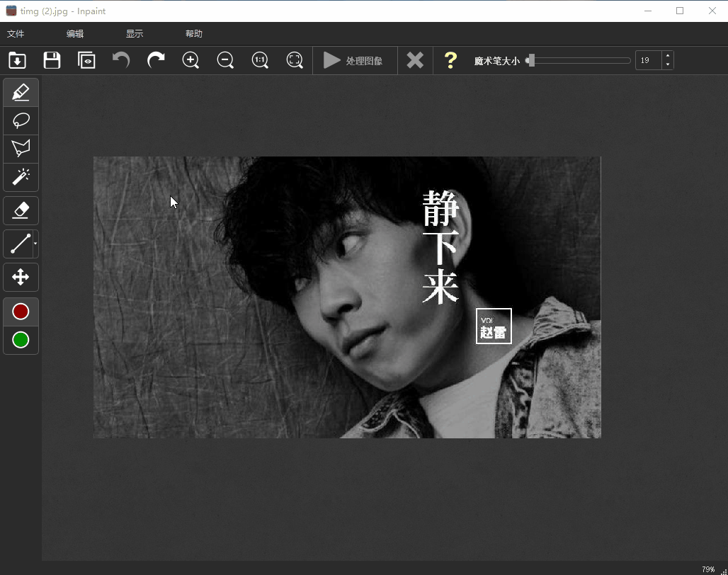
Task: Open the 文件 menu
Action: (16, 34)
